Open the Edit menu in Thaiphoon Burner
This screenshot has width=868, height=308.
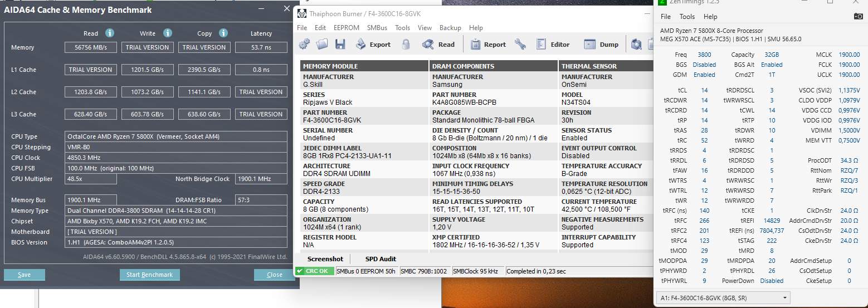(x=320, y=28)
